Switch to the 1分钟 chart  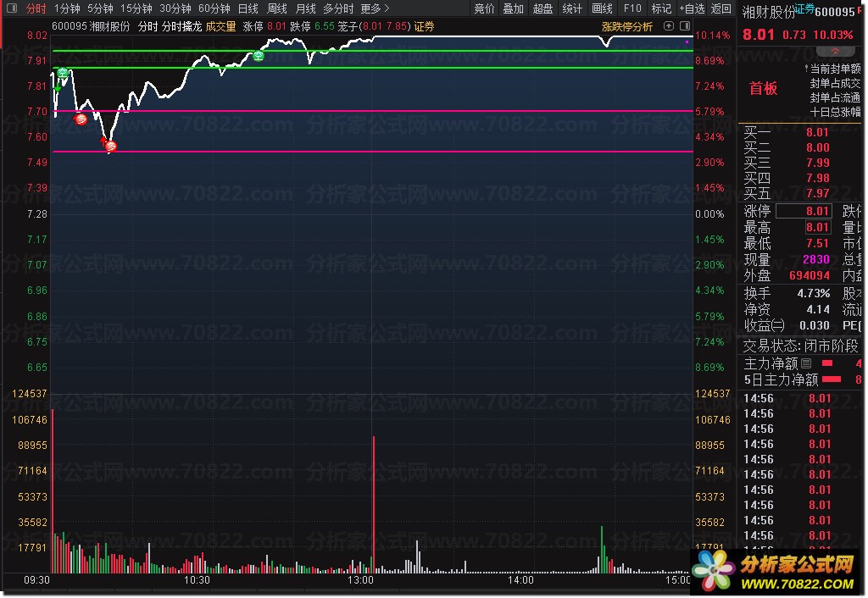pyautogui.click(x=67, y=8)
